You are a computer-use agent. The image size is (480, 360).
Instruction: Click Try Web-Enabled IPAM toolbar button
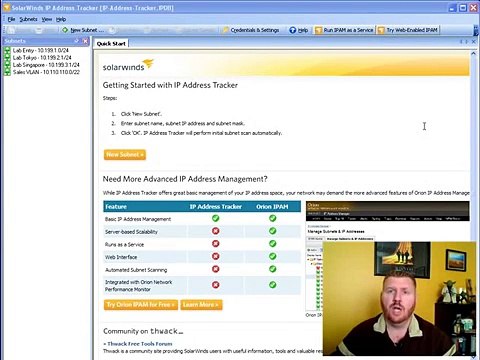pyautogui.click(x=408, y=30)
